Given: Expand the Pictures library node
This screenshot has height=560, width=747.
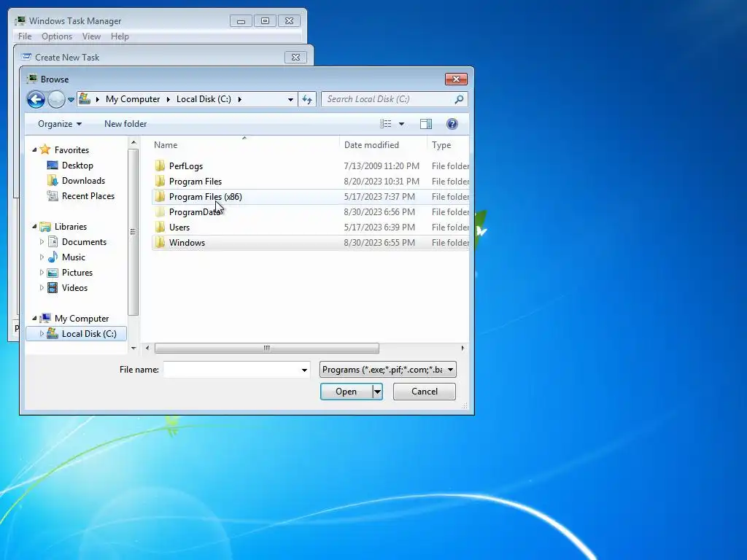Looking at the screenshot, I should [x=42, y=273].
